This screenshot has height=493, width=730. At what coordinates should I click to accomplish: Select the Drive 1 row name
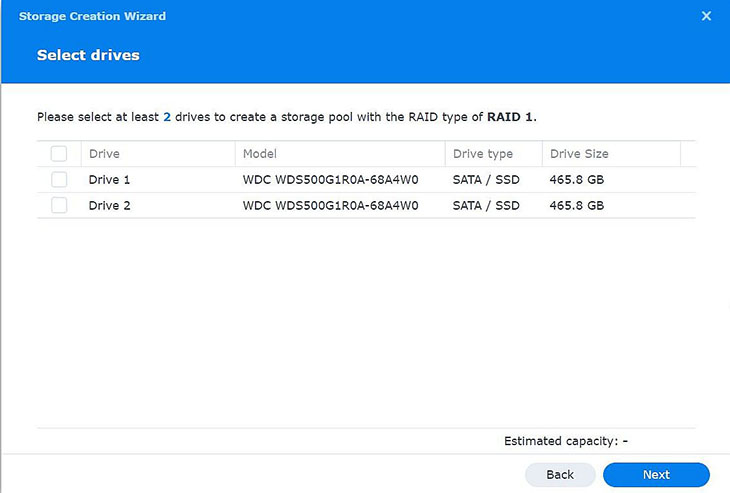[109, 180]
